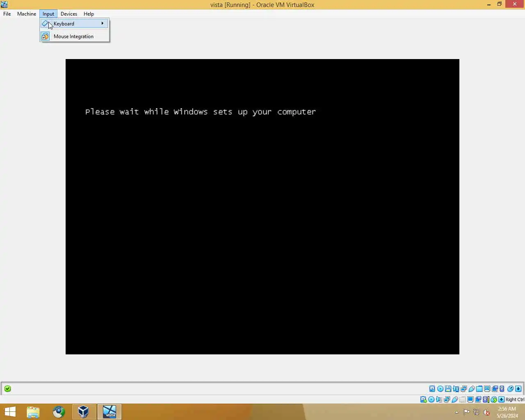Open the Windows Start button
Viewport: 525px width, 420px height.
click(10, 411)
